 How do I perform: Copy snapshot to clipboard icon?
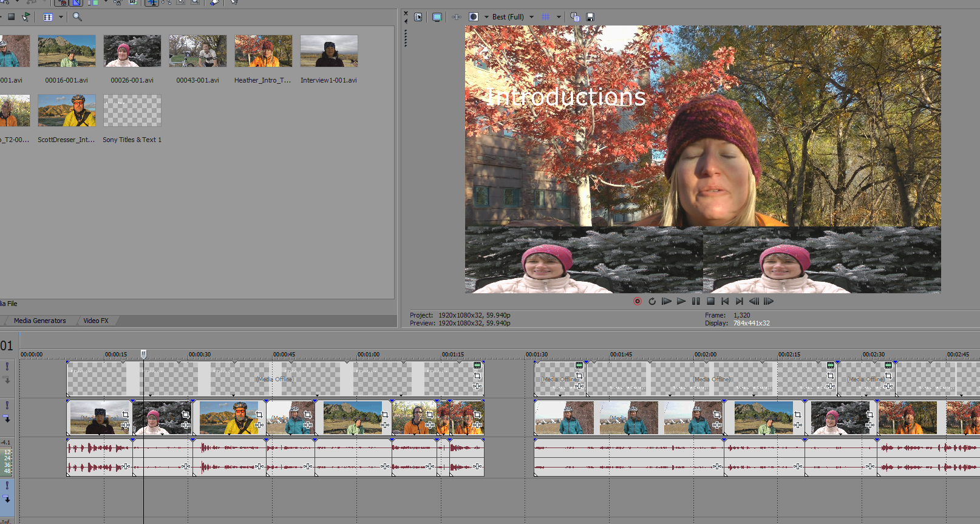click(575, 17)
